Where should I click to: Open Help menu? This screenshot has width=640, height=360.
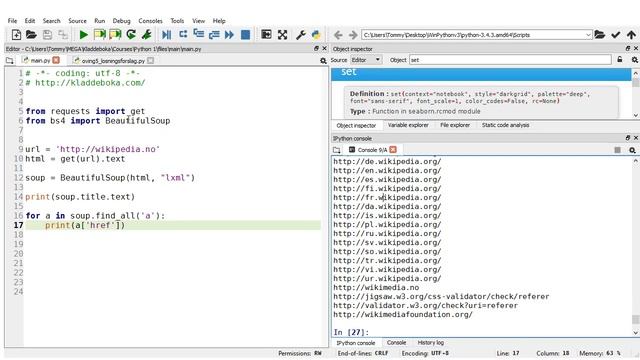point(219,21)
